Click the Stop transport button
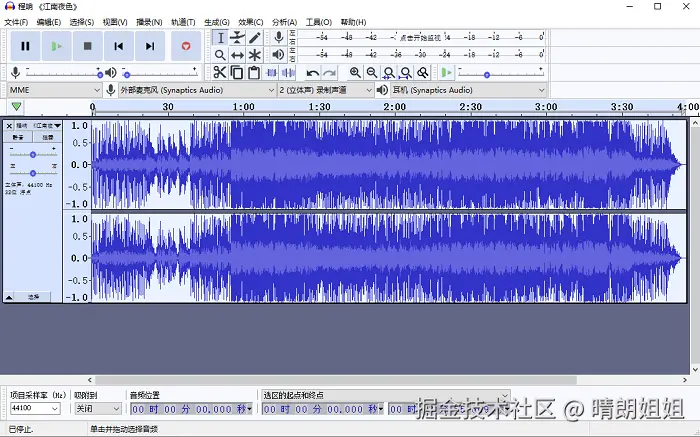The height and width of the screenshot is (437, 700). 88,46
